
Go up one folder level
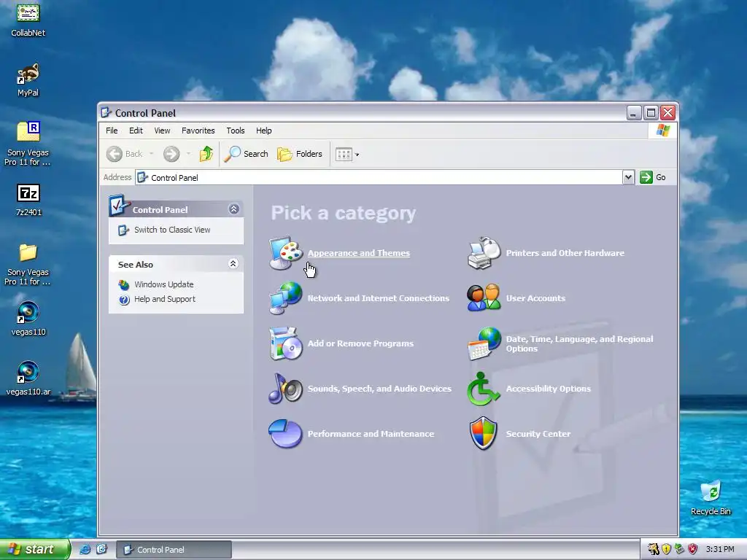(x=206, y=154)
